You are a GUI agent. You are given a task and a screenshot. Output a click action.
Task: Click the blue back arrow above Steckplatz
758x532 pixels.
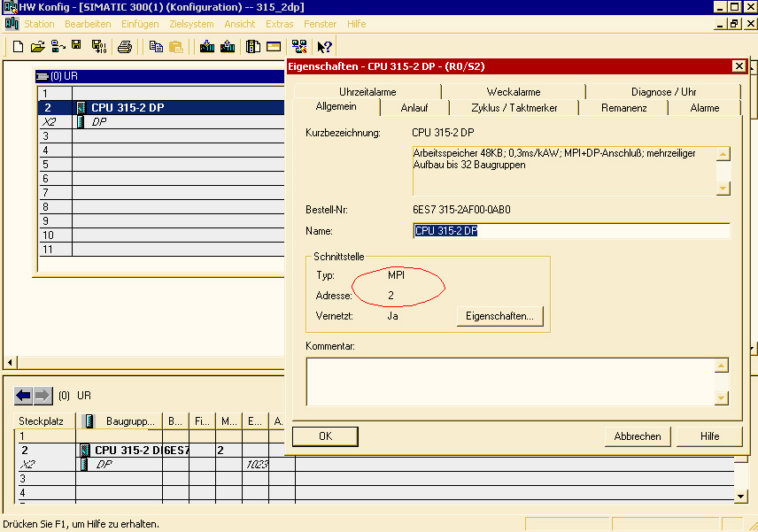click(23, 396)
